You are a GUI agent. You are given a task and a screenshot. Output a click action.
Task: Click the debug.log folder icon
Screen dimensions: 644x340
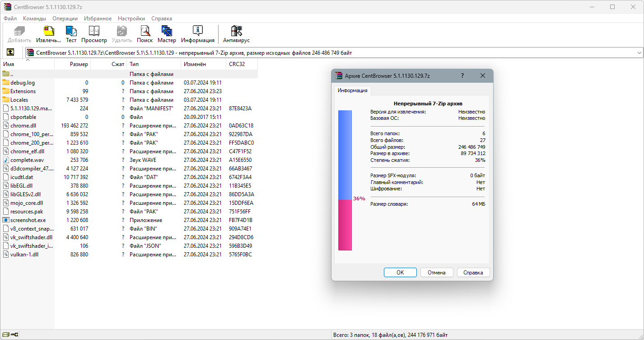[6, 82]
